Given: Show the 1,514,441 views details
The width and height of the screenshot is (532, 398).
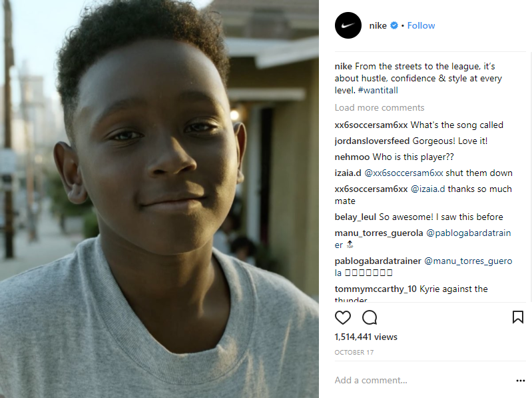Looking at the screenshot, I should point(366,337).
